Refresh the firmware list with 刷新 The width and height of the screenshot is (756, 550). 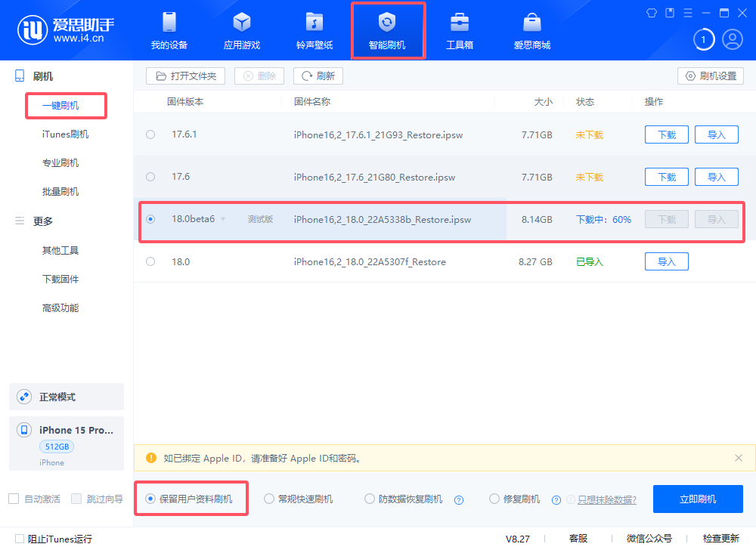[318, 76]
